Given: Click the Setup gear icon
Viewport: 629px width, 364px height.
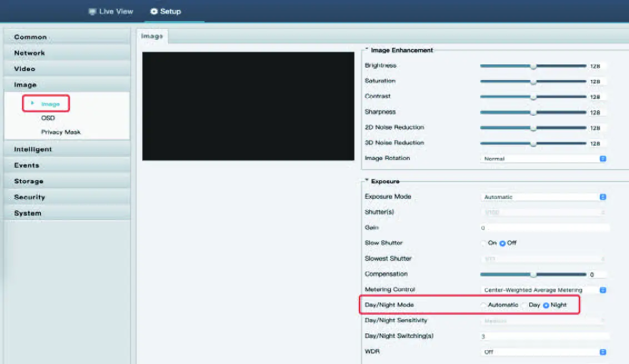Looking at the screenshot, I should coord(154,11).
